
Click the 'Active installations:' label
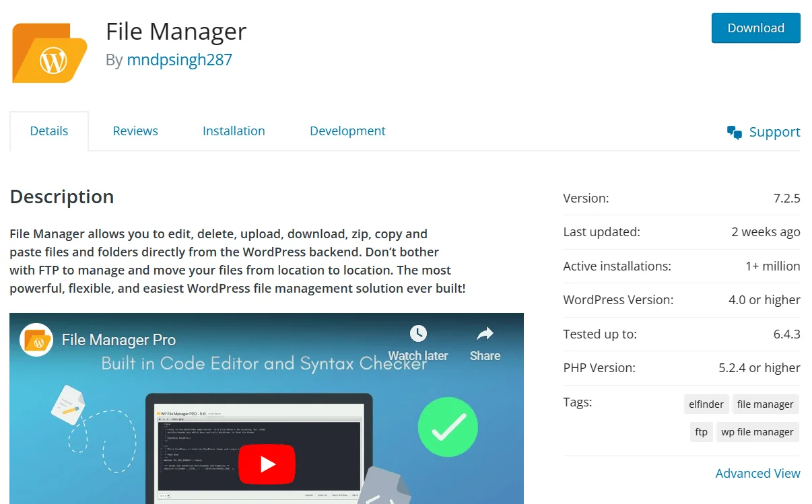617,266
